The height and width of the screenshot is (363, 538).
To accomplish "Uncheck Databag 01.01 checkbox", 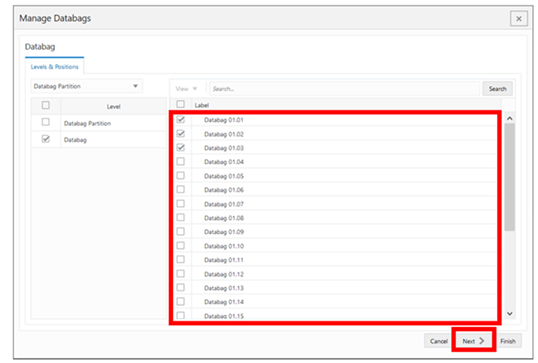I will click(x=180, y=119).
